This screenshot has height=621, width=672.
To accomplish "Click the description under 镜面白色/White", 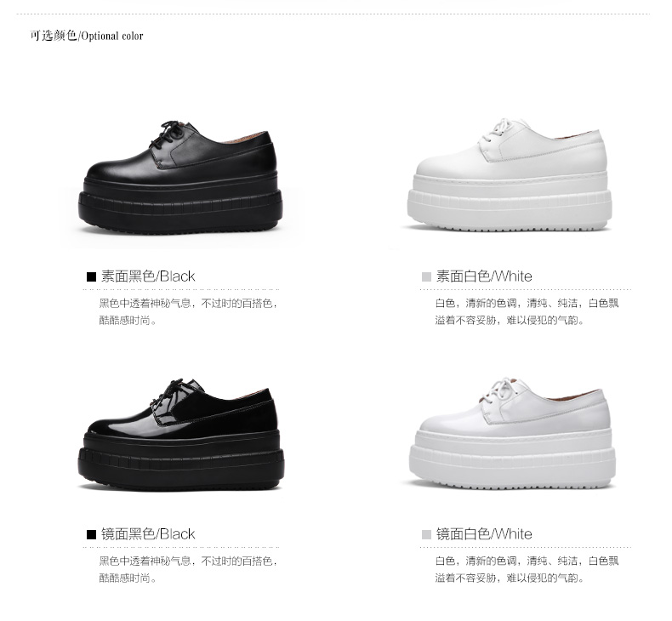I will click(527, 570).
